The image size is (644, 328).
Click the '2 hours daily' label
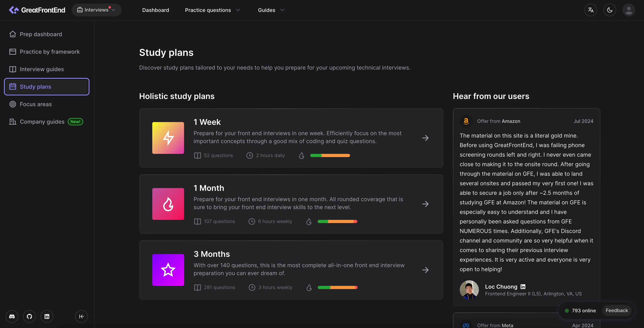(270, 155)
